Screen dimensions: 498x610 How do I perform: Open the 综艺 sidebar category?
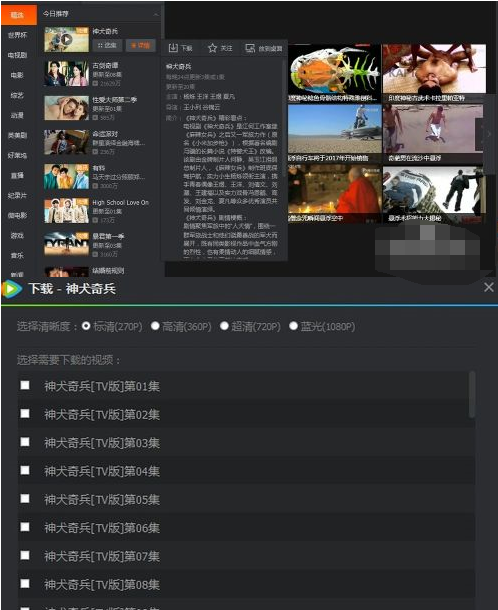point(18,95)
